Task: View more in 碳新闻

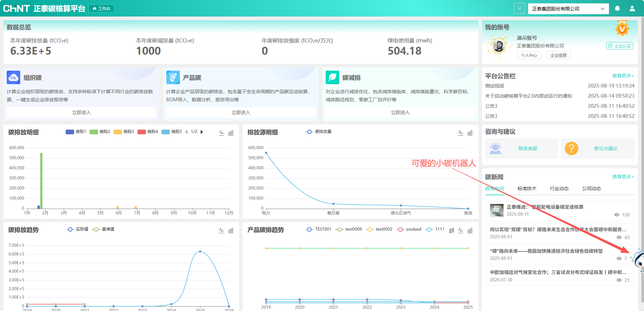Action: (623, 177)
